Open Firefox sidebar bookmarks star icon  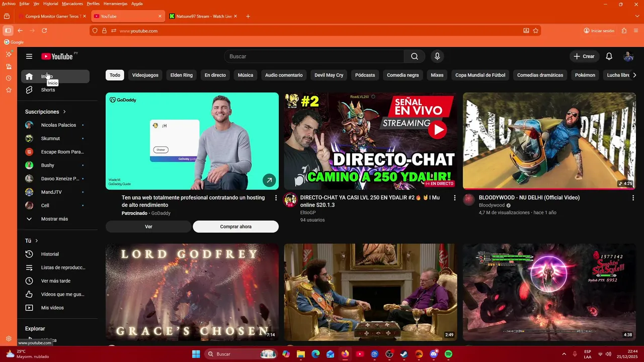9,90
